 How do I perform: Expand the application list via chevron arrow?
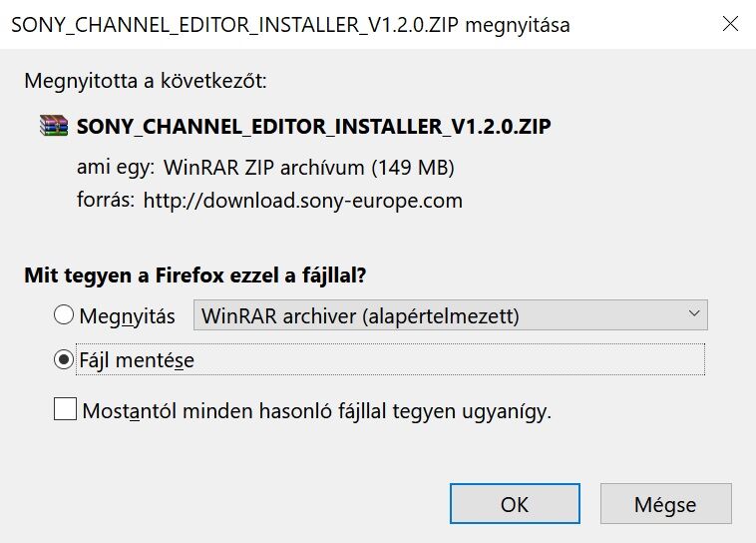coord(694,315)
